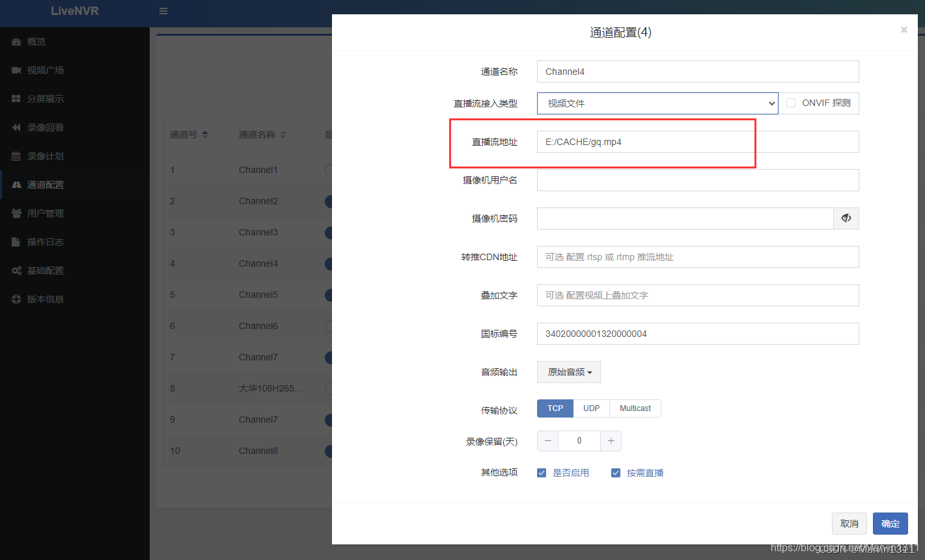The image size is (925, 560).
Task: Click the rewind icon beside 录像回看
Action: click(16, 127)
